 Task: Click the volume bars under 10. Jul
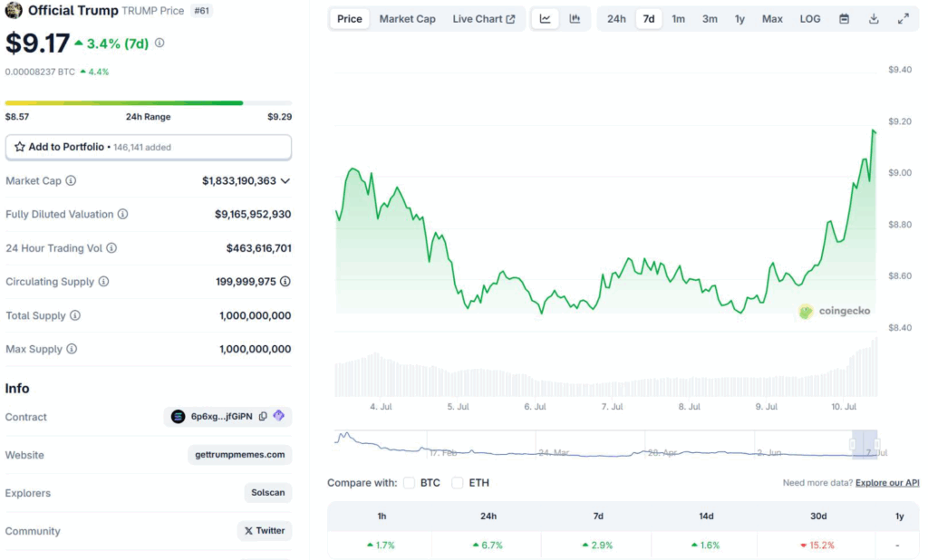click(x=844, y=381)
